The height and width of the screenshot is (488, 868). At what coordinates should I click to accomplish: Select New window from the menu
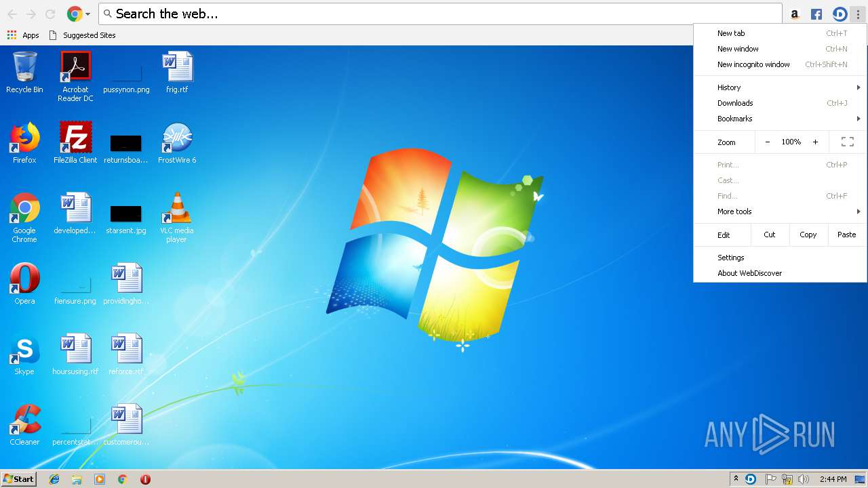[x=780, y=49]
